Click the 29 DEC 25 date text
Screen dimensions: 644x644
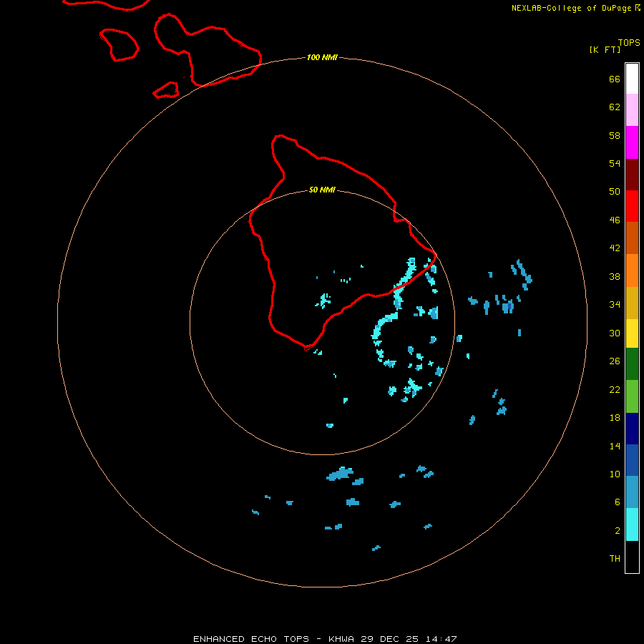pos(389,639)
